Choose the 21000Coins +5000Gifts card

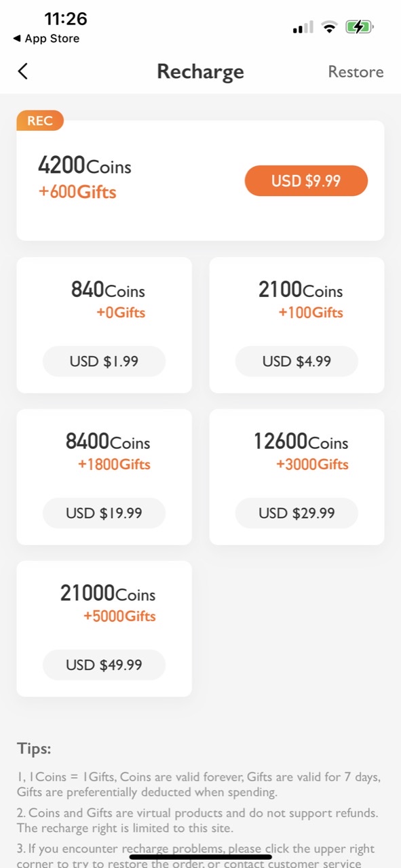(104, 629)
